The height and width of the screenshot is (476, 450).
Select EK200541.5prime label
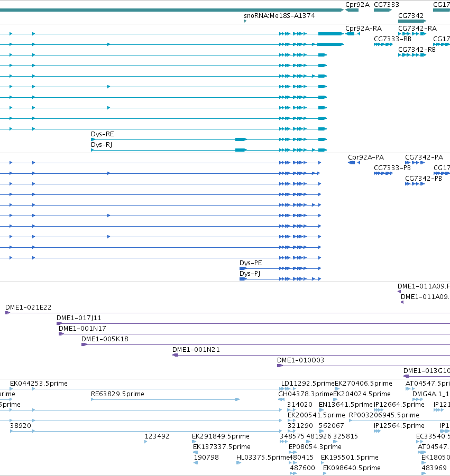(316, 415)
